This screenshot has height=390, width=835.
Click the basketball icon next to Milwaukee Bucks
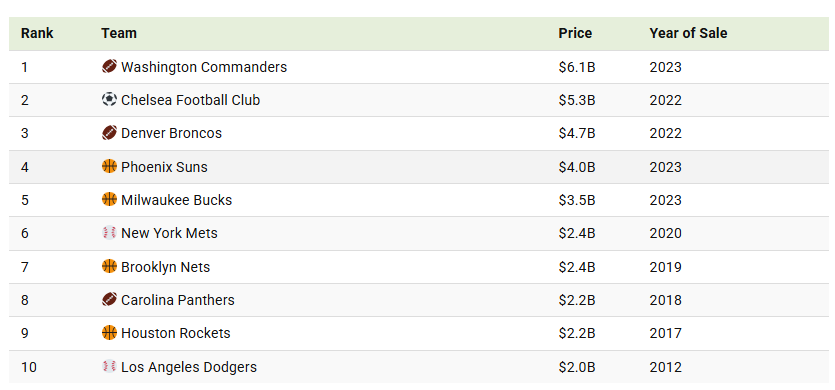[x=109, y=199]
